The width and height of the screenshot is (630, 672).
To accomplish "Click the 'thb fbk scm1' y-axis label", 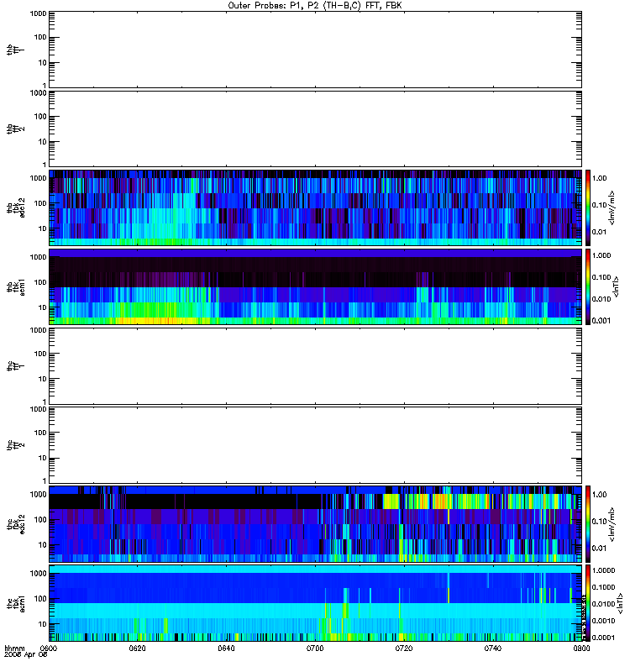I will click(15, 286).
